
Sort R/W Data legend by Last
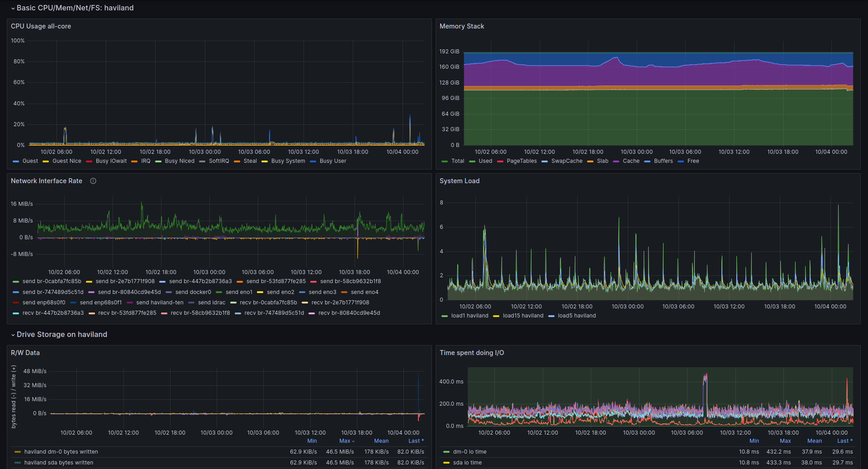point(416,441)
